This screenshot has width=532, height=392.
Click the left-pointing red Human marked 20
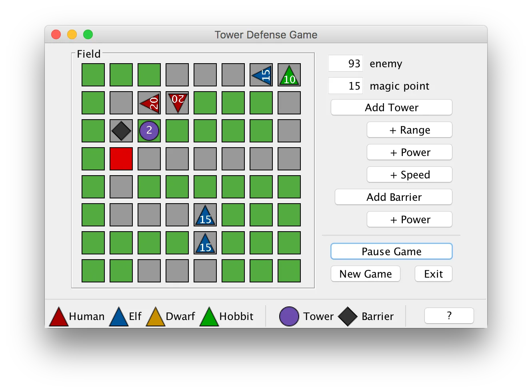tap(149, 103)
